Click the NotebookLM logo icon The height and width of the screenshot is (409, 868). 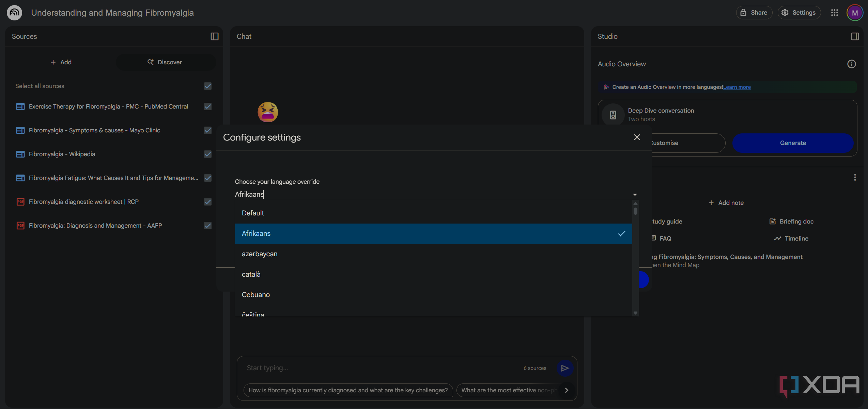pyautogui.click(x=14, y=13)
